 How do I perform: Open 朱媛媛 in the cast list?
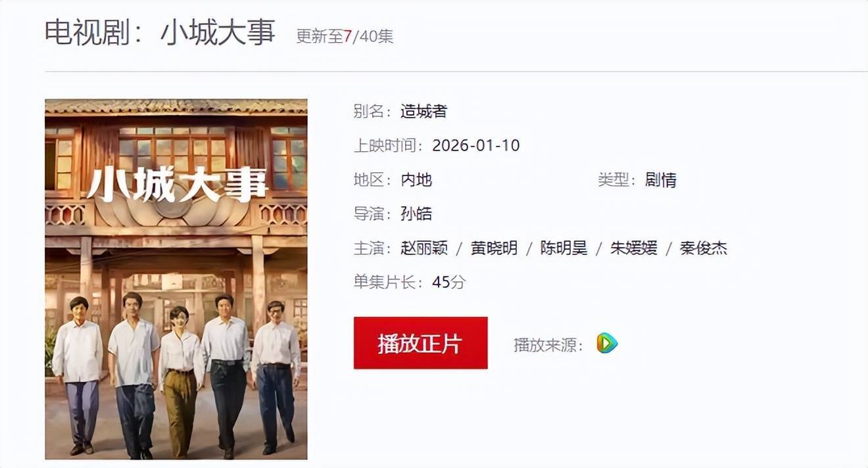click(634, 248)
